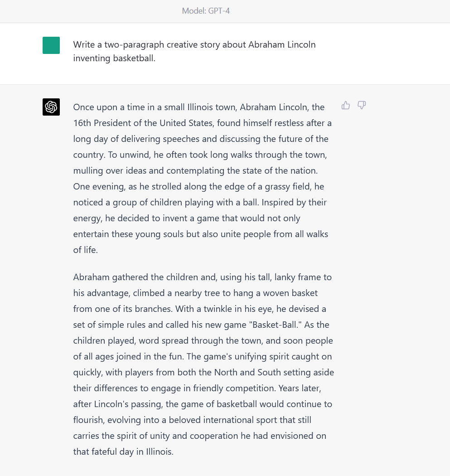
Task: Click the user prompt about Abraham Lincoln
Action: [194, 51]
